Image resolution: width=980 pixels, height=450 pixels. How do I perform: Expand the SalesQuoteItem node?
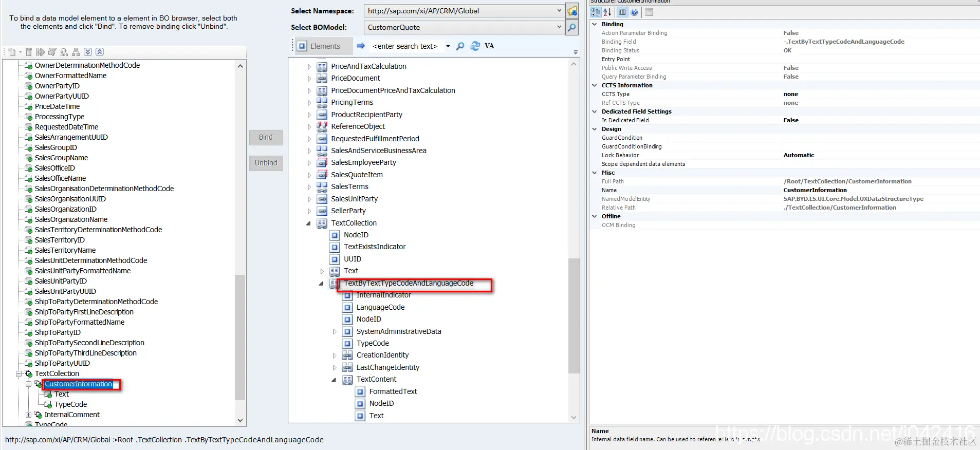click(309, 175)
